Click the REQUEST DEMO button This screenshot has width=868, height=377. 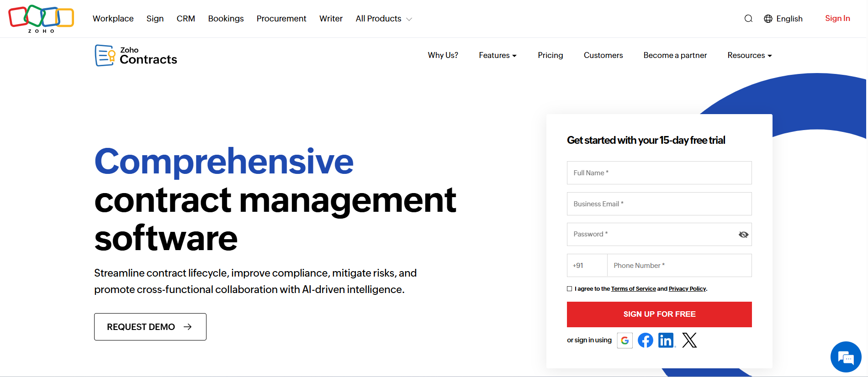pos(150,327)
